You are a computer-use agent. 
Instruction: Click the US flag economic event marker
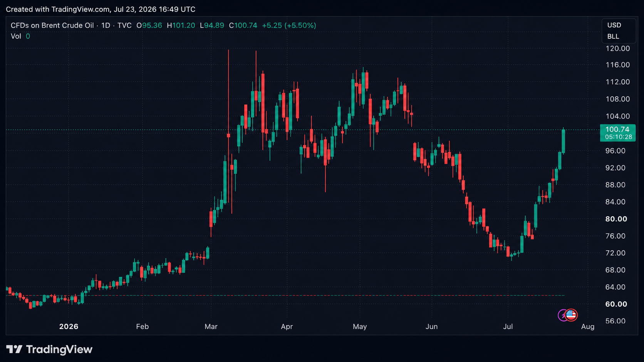pos(571,315)
